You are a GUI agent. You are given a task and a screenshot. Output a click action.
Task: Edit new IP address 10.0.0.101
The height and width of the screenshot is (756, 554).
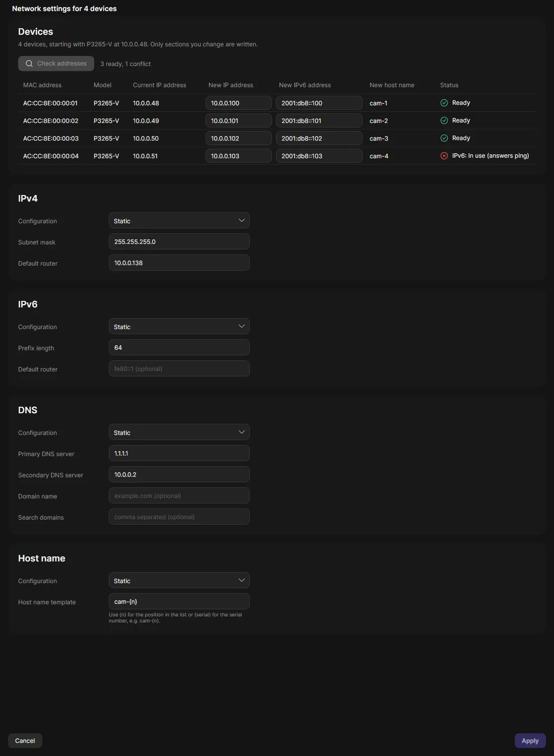tap(239, 120)
